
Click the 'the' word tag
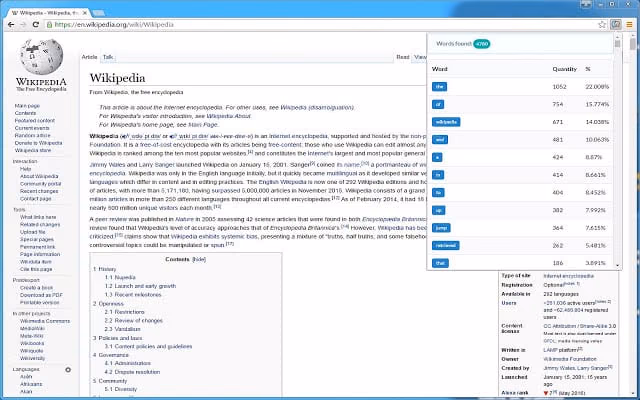439,87
